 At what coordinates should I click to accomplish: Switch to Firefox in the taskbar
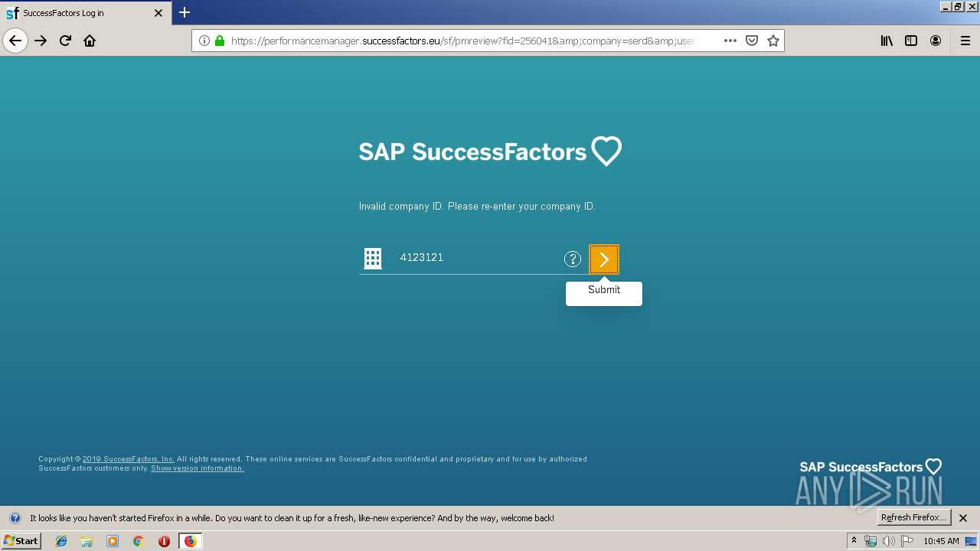coord(190,541)
